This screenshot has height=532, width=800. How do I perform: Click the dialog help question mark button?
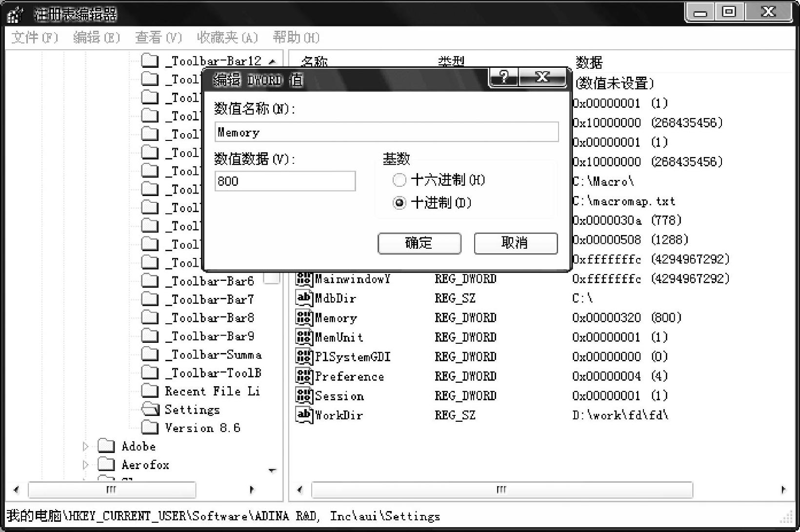tap(504, 77)
